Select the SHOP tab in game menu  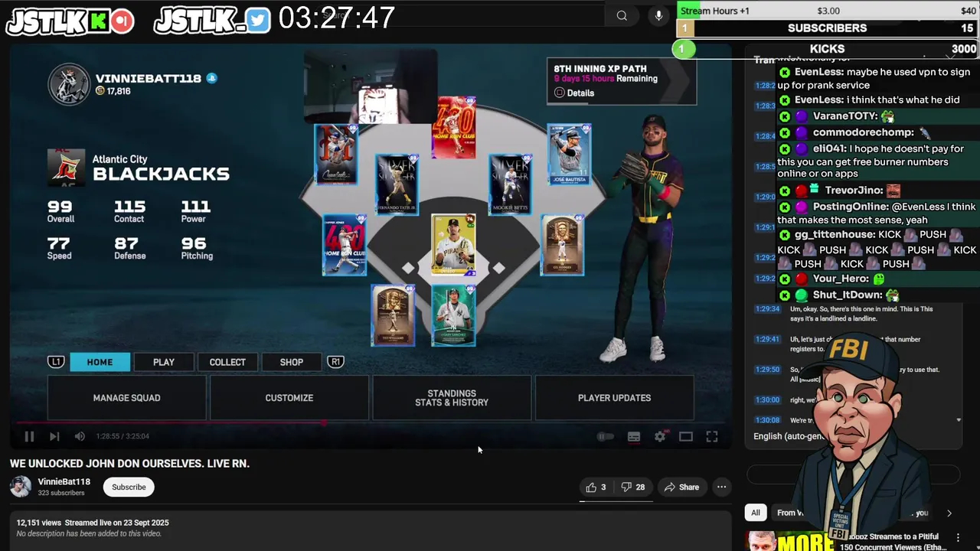point(291,362)
